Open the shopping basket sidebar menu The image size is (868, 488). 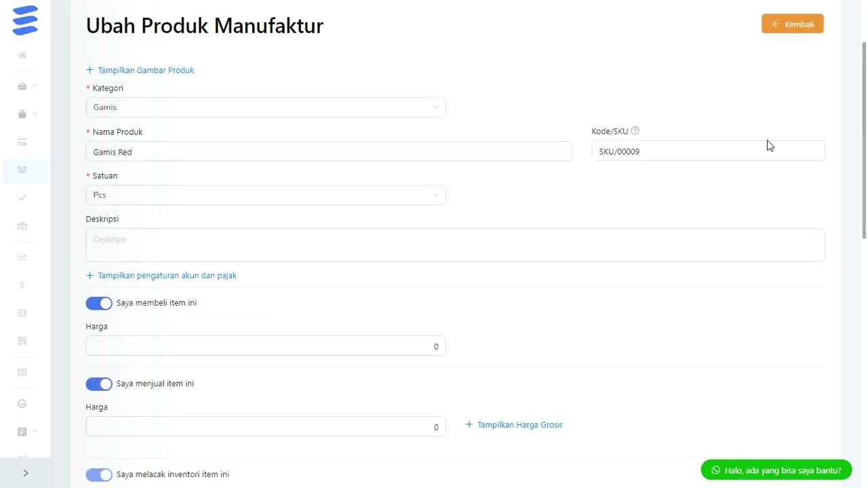point(22,86)
